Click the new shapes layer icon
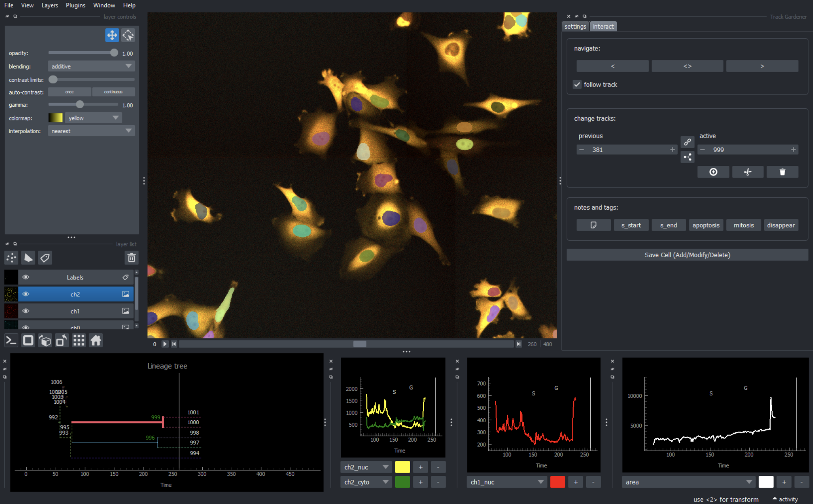The image size is (813, 504). [28, 258]
